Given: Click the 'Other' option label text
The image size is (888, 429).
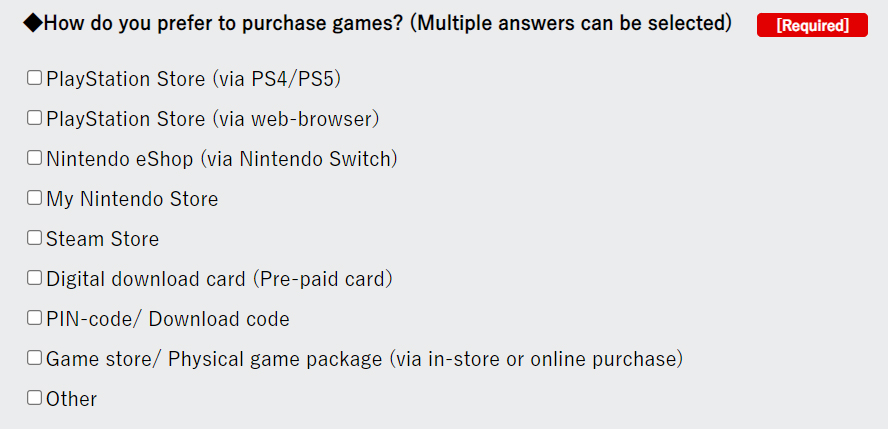Looking at the screenshot, I should point(71,399).
